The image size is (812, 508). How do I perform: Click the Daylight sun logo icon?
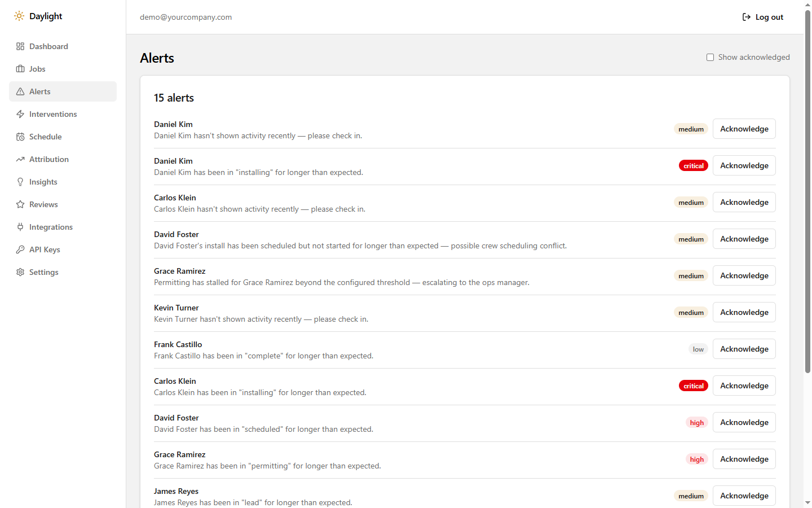[19, 16]
